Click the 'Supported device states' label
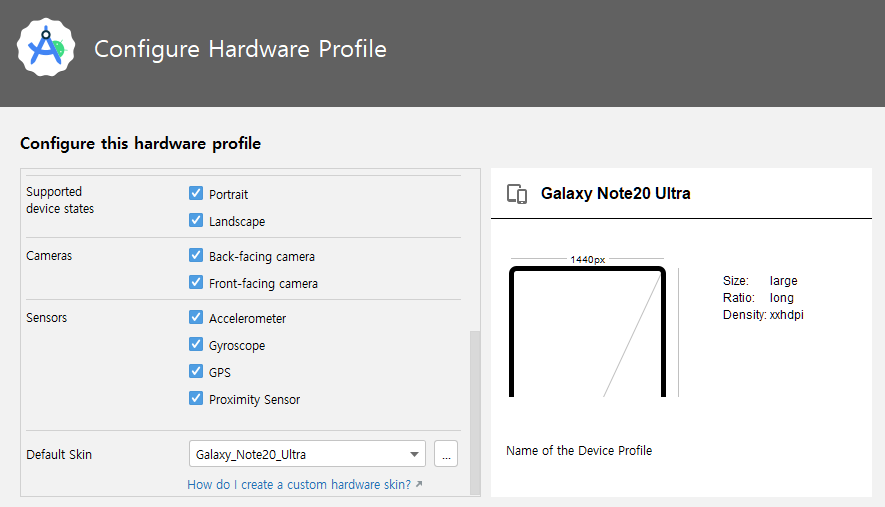885x507 pixels. (60, 200)
